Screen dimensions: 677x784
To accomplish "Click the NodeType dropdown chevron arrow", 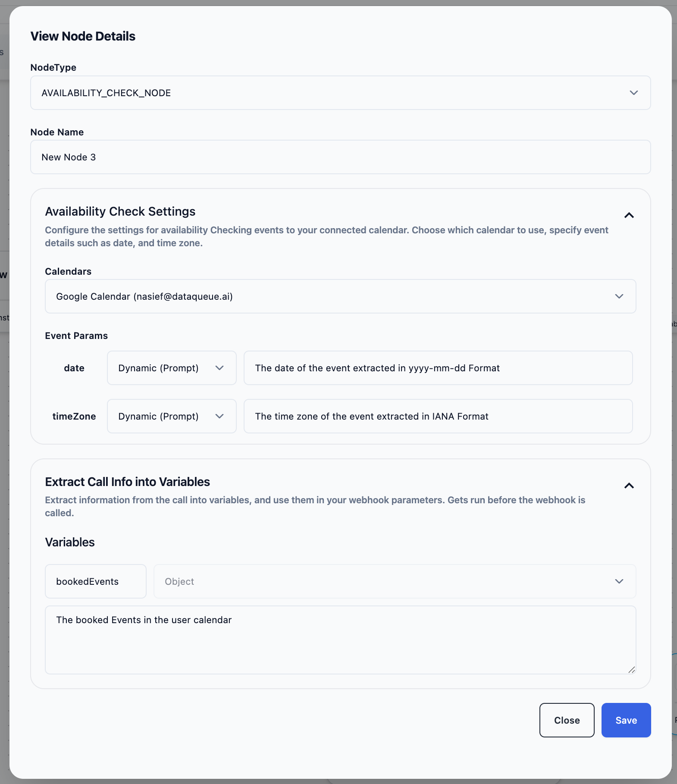I will click(x=633, y=93).
